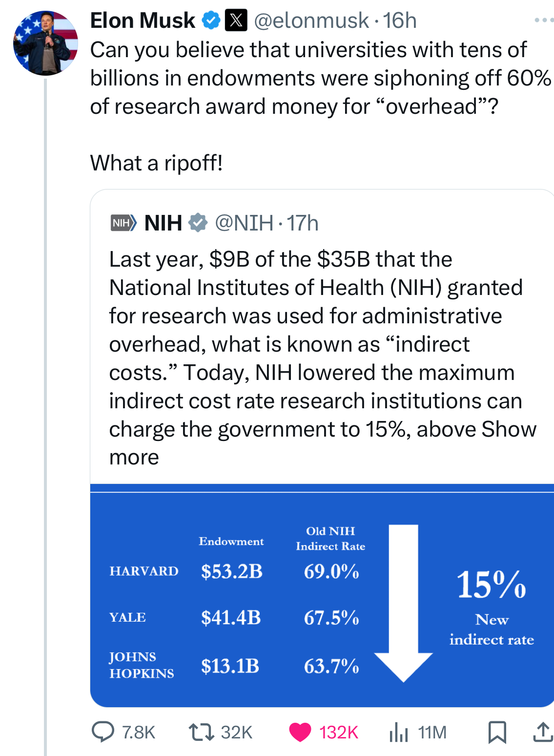The image size is (554, 756).
Task: Bookmark this post
Action: 497,732
